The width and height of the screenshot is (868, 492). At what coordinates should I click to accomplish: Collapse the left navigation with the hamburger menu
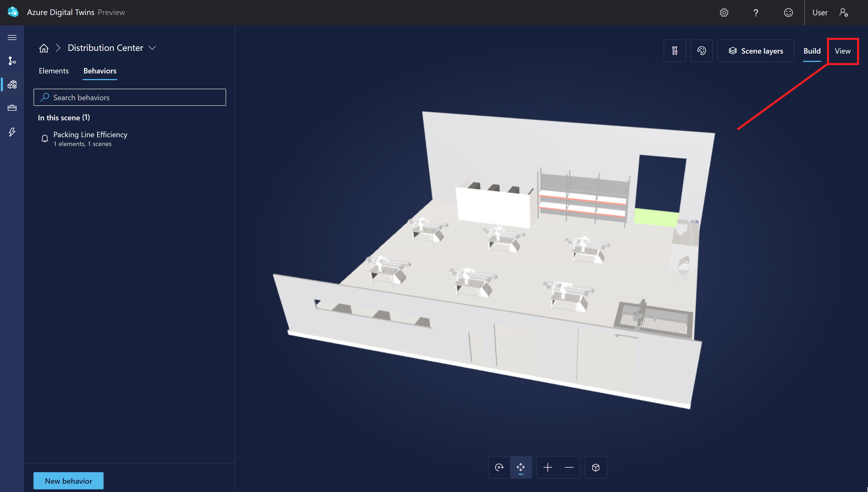tap(12, 37)
